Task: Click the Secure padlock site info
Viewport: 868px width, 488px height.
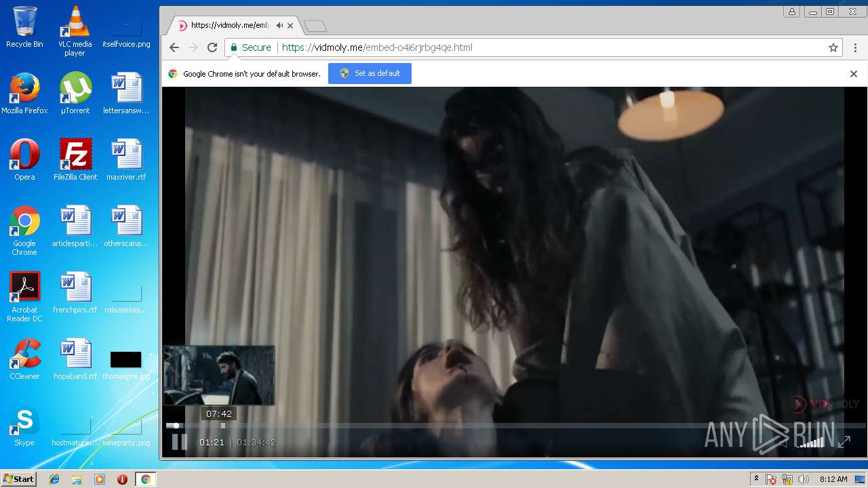Action: pyautogui.click(x=250, y=47)
